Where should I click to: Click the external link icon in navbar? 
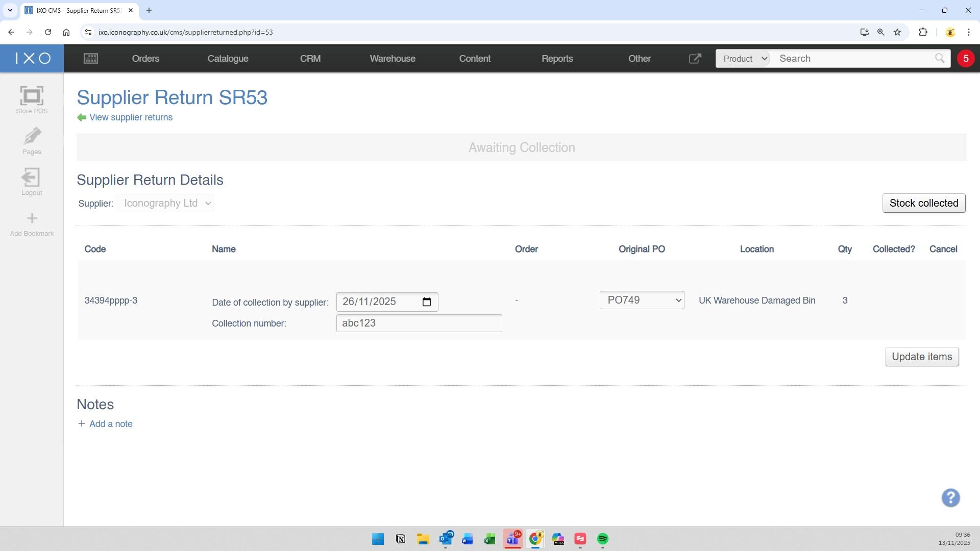[x=695, y=59]
